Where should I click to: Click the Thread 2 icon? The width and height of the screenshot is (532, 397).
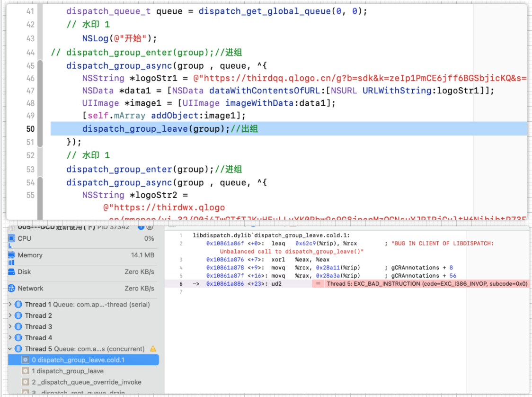tap(18, 316)
